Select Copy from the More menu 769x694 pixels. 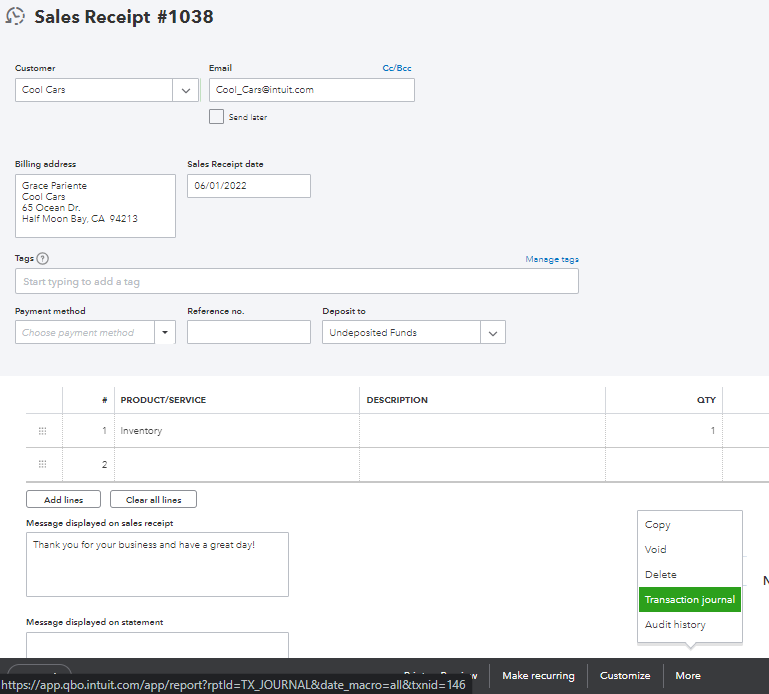click(x=657, y=525)
